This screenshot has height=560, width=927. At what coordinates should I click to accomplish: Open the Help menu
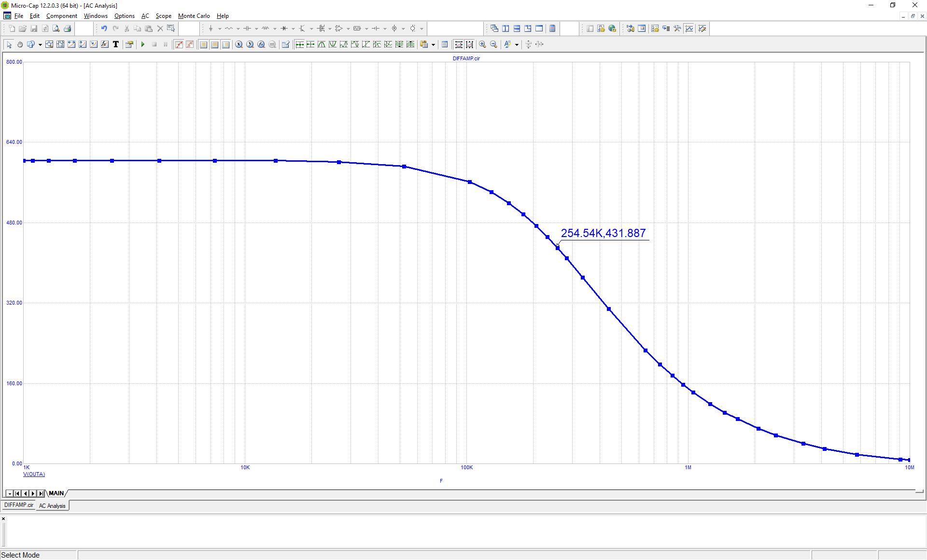point(223,16)
